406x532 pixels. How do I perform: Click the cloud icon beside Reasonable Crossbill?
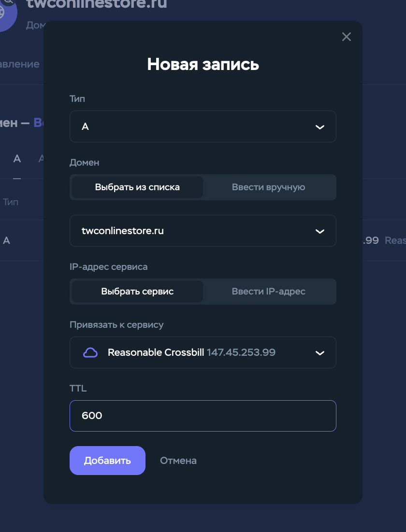tap(90, 352)
